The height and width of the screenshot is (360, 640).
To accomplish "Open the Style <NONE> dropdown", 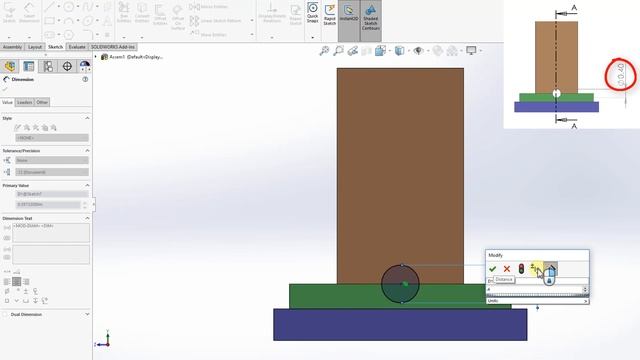I will [x=52, y=138].
